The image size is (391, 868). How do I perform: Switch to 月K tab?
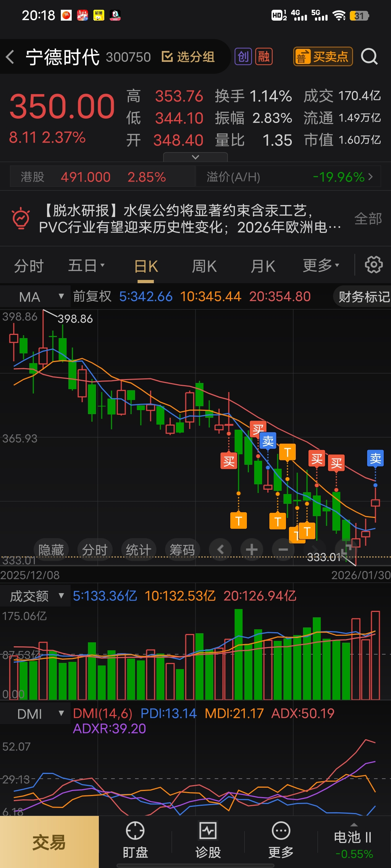click(263, 267)
